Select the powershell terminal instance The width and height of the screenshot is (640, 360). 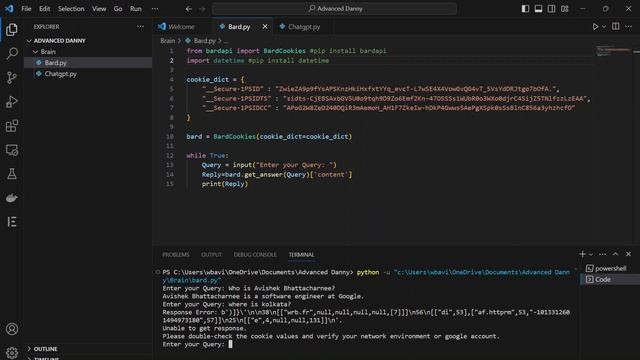pos(610,268)
